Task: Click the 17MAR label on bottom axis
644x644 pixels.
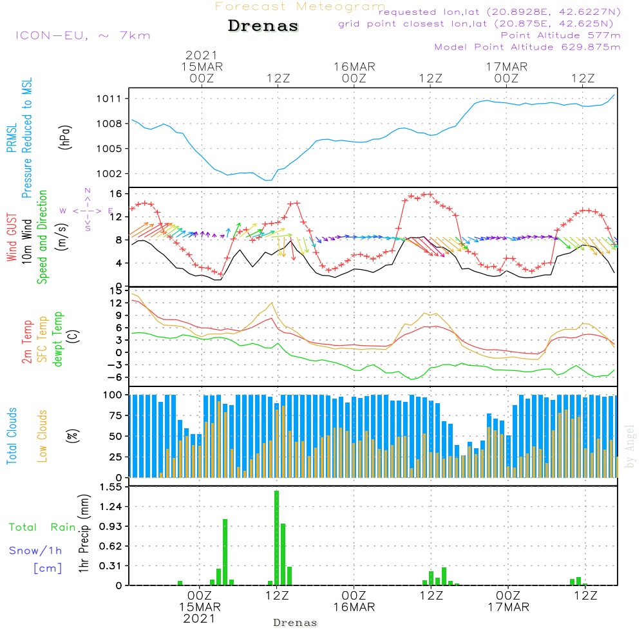Action: pyautogui.click(x=508, y=607)
